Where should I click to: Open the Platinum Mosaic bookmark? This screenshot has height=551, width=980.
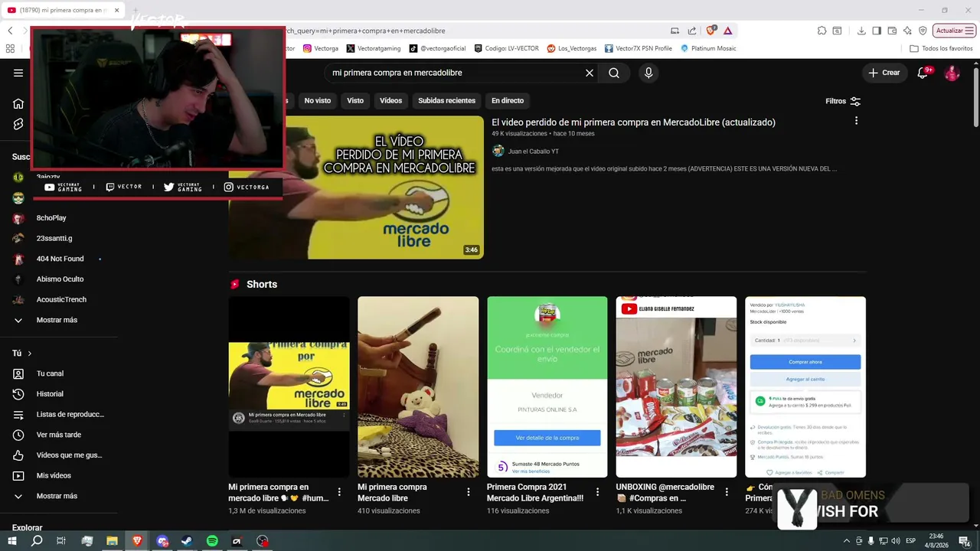[708, 48]
